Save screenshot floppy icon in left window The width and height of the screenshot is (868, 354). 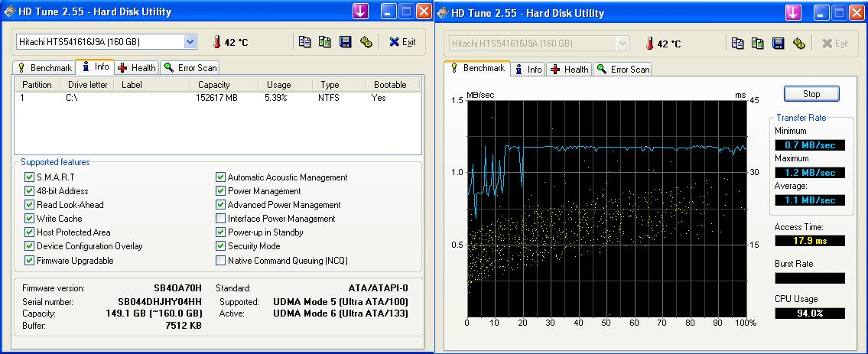[346, 42]
